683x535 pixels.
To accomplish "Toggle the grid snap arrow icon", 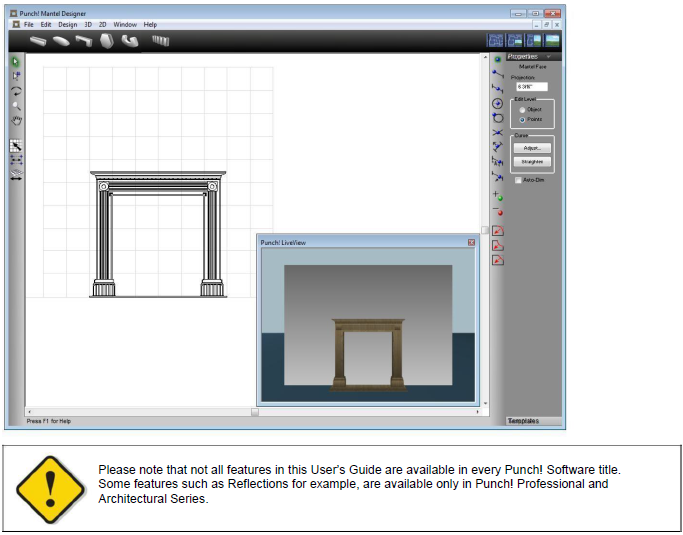I will pos(16,146).
